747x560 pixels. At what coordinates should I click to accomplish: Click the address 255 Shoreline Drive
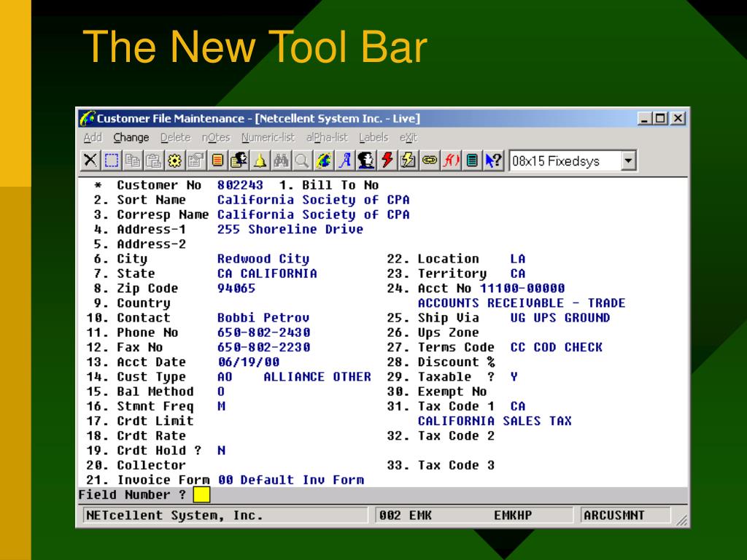pos(290,229)
